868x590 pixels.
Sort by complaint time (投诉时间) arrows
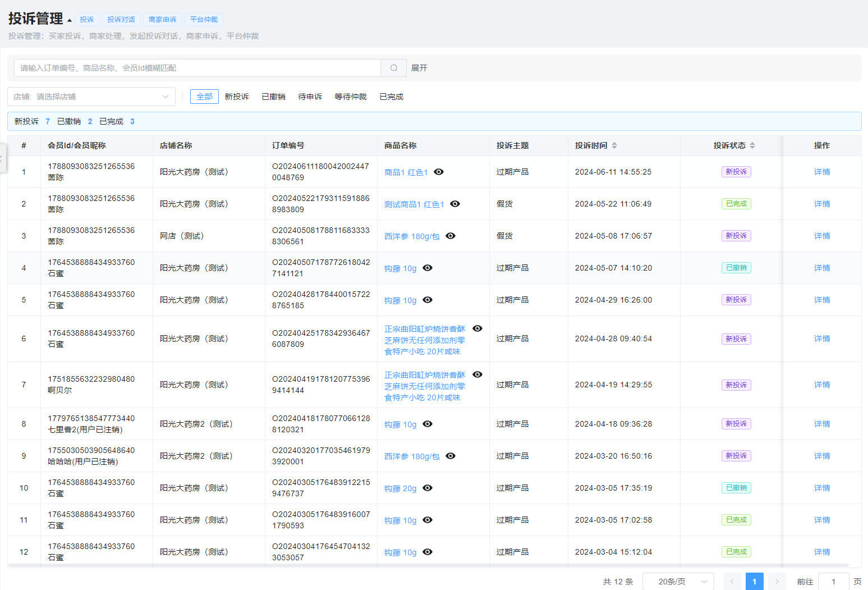click(x=614, y=145)
